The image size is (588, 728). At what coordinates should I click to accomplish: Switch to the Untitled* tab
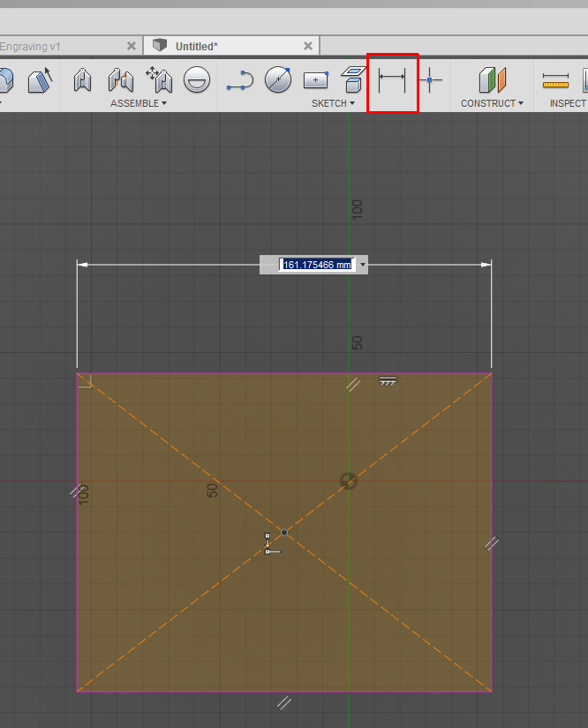197,47
